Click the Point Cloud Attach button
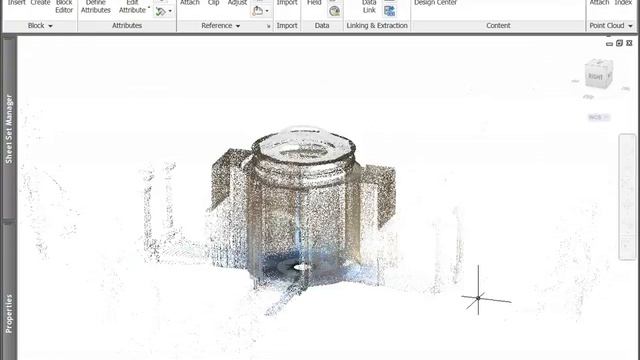This screenshot has width=640, height=360. point(599,3)
